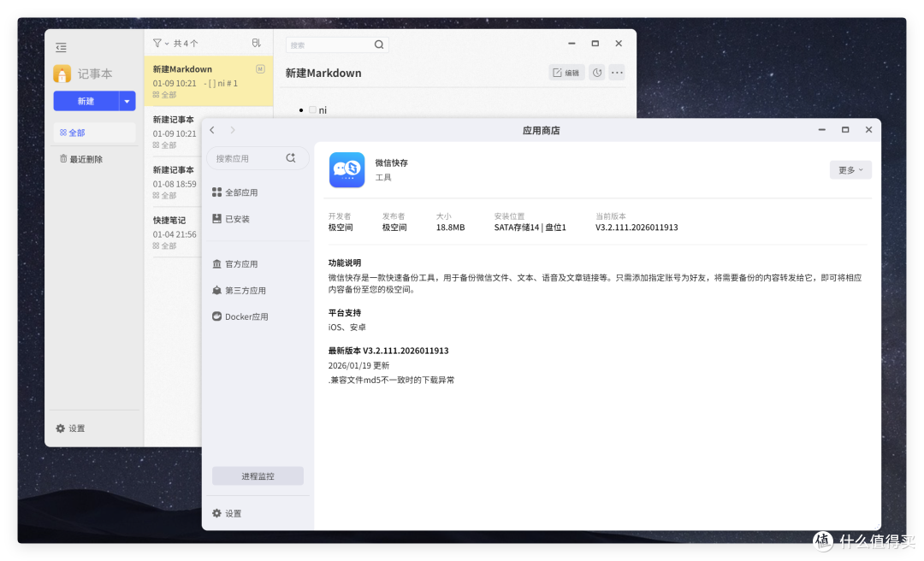Click the magnifier icon in the Notepad search box
The image size is (924, 561).
pyautogui.click(x=379, y=44)
